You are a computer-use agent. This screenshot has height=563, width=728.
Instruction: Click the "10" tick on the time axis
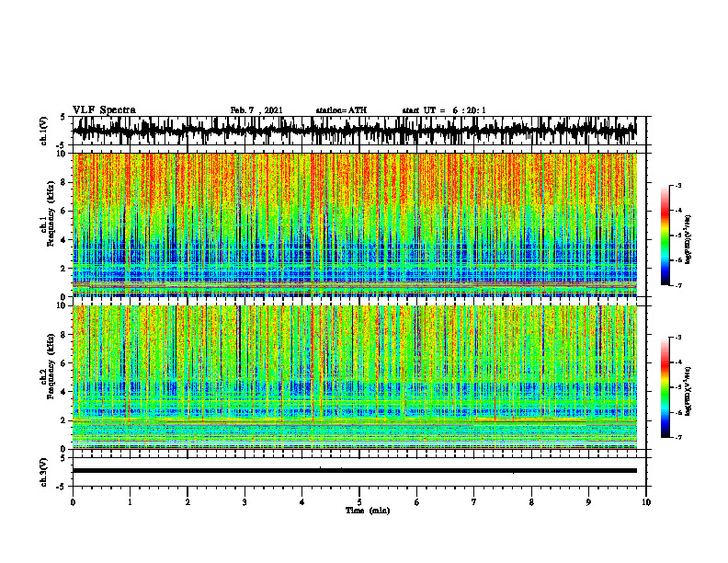(646, 502)
